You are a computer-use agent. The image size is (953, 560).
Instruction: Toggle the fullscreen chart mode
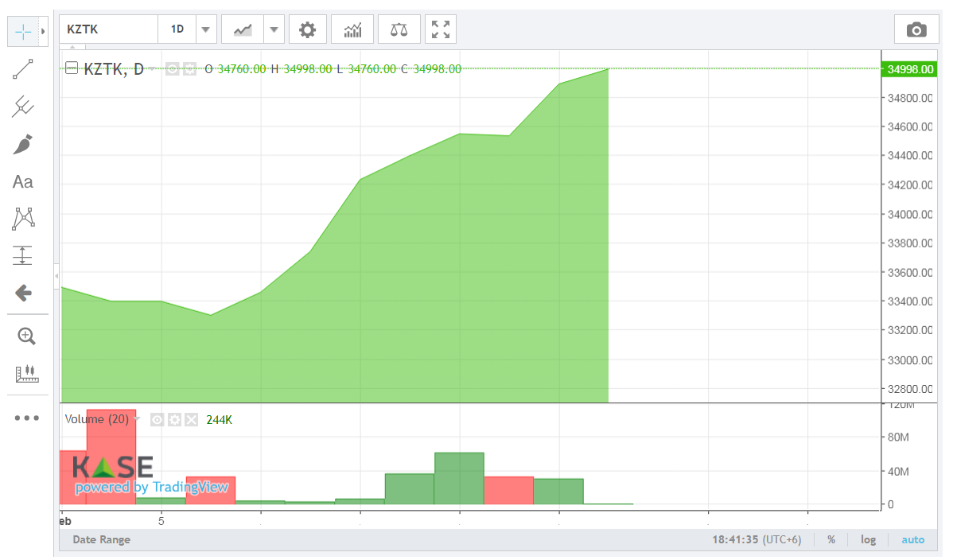point(441,30)
